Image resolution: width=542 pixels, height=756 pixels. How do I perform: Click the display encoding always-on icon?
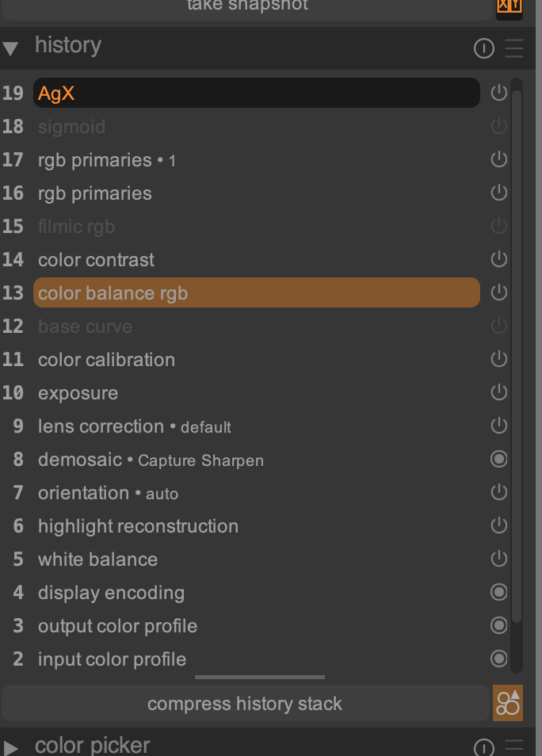pos(498,593)
